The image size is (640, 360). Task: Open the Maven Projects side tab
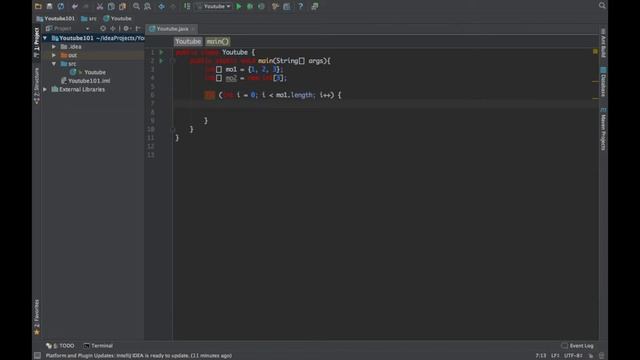[603, 129]
